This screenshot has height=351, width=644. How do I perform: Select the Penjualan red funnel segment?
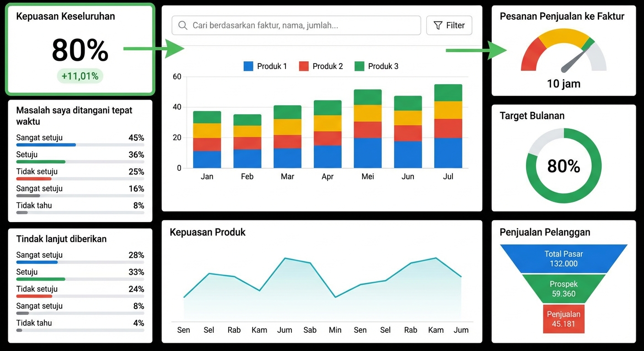[563, 319]
